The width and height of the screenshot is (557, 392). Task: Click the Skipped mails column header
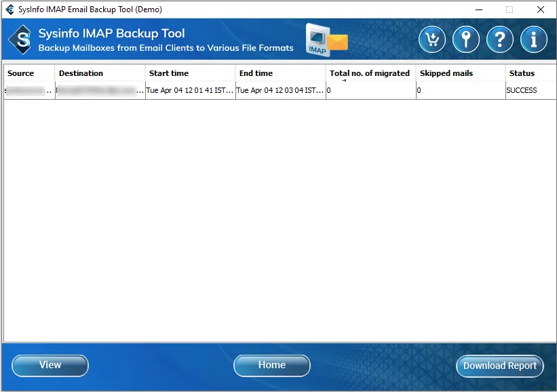[x=461, y=73]
